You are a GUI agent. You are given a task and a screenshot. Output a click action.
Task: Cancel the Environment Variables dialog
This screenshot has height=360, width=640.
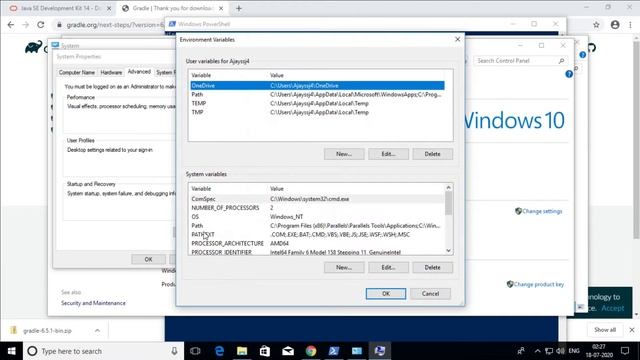pyautogui.click(x=431, y=294)
